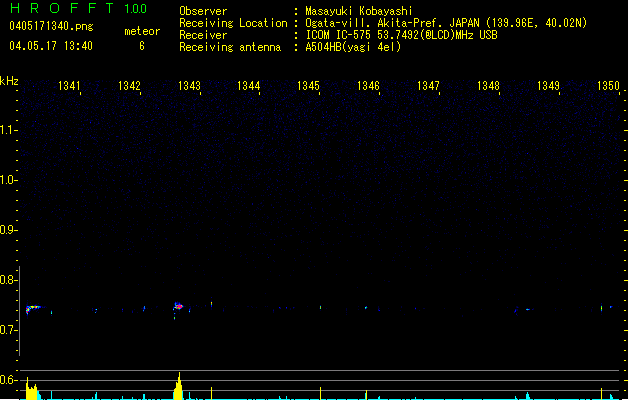Click the ICOM IC-575 receiver text
629x400 pixels.
coord(402,35)
